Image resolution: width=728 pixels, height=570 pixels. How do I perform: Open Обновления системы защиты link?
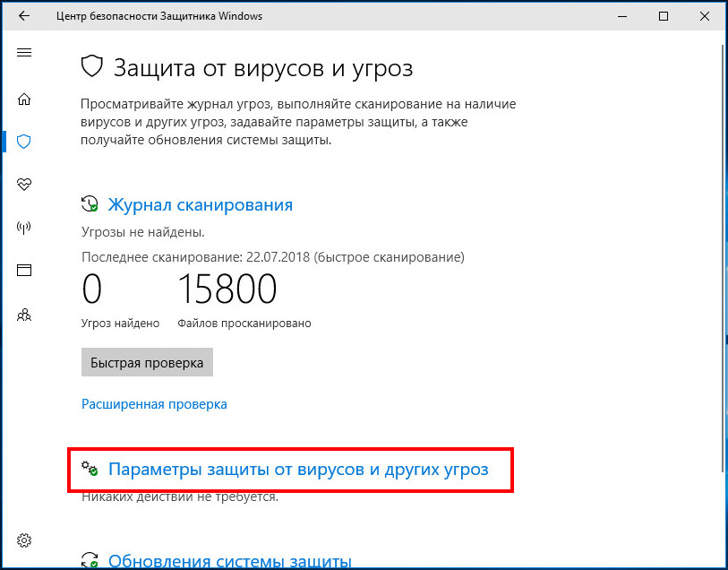click(x=230, y=561)
